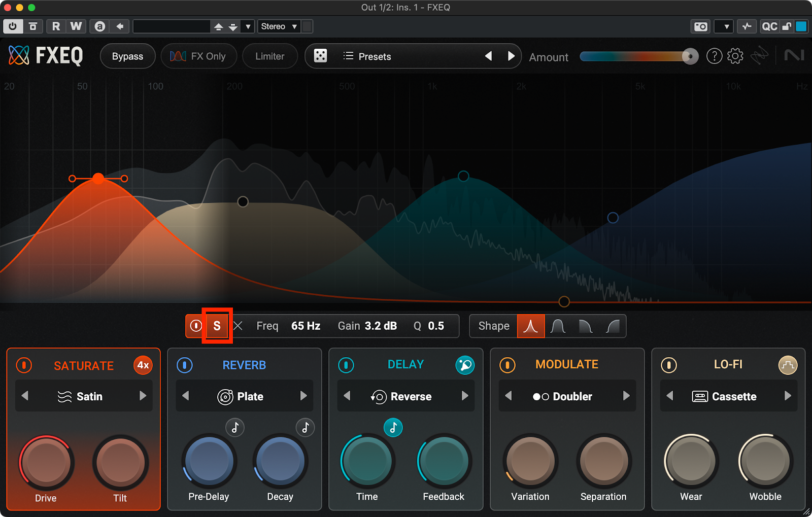Click the host bypass icon next to power

point(33,26)
